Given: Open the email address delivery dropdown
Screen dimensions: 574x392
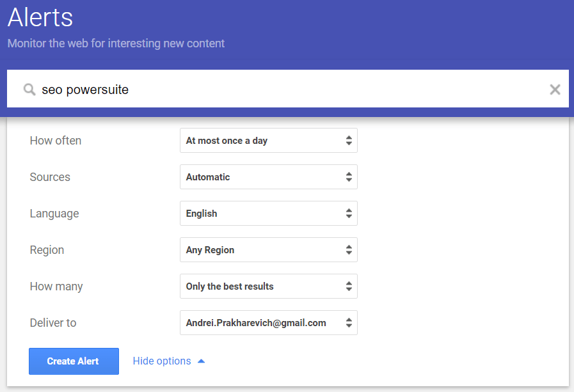Looking at the screenshot, I should [x=269, y=322].
